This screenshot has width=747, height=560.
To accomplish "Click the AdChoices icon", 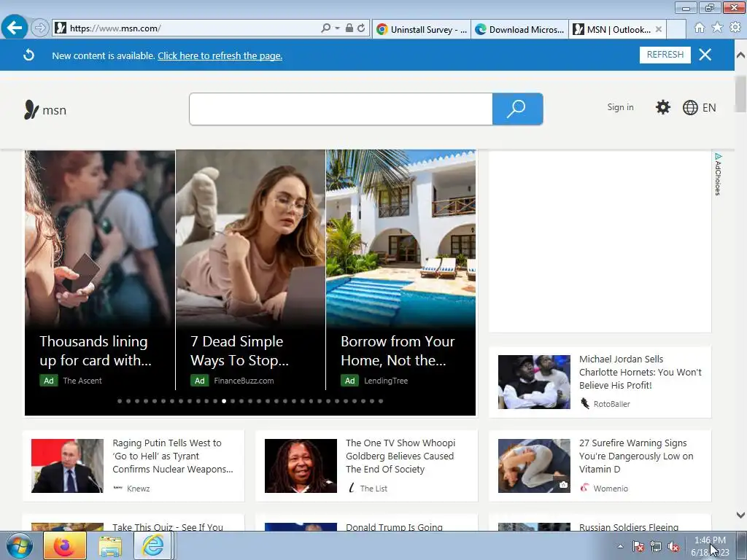I will pos(718,174).
